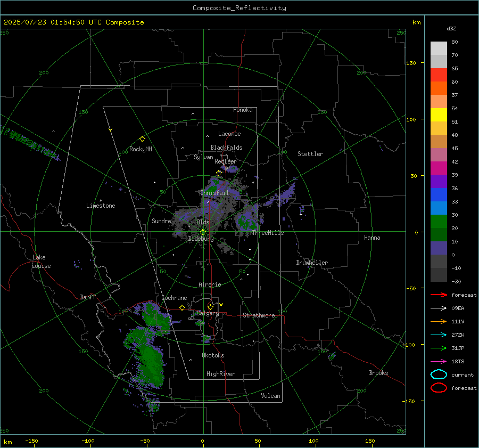Click the Composite_Reflectivity title

pyautogui.click(x=239, y=8)
